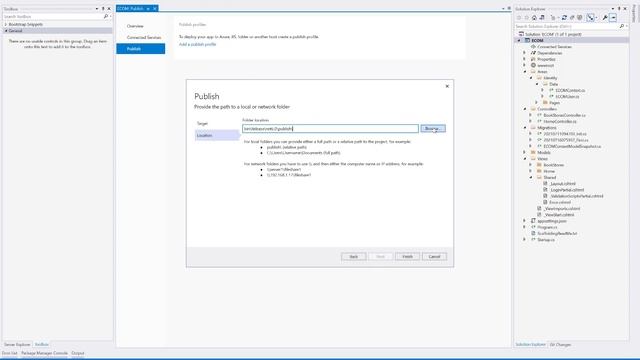
Task: Click the Home icon in Solution Explorer toolbar
Action: point(534,18)
